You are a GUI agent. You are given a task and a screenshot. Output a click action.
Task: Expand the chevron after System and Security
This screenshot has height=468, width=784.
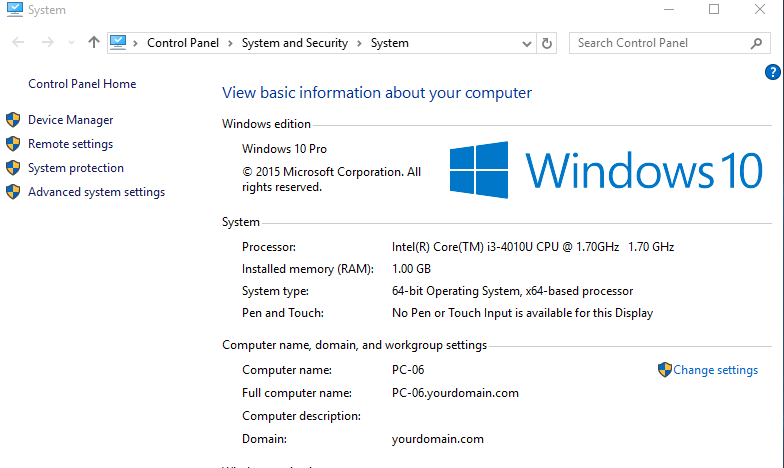coord(360,43)
